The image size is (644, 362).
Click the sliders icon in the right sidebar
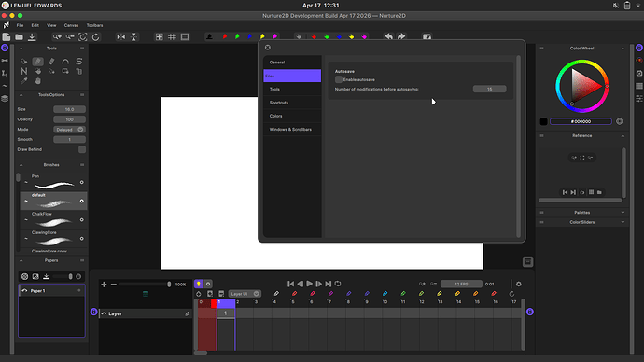pos(639,99)
